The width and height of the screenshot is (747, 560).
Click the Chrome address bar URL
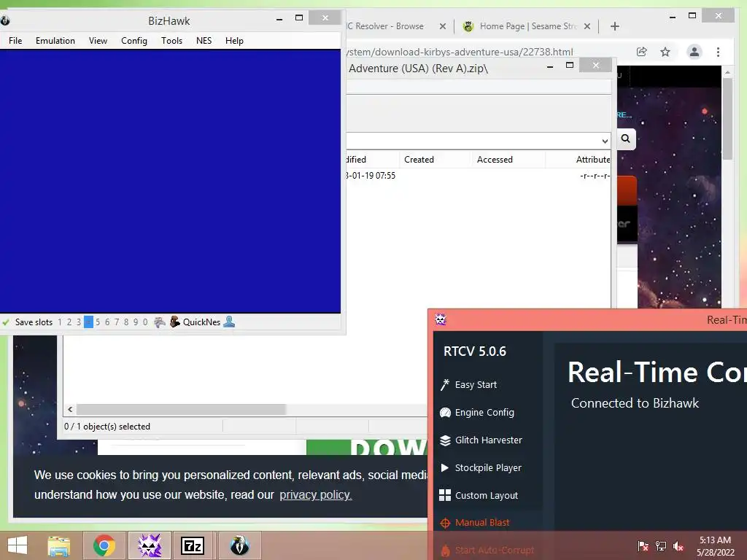pyautogui.click(x=460, y=52)
